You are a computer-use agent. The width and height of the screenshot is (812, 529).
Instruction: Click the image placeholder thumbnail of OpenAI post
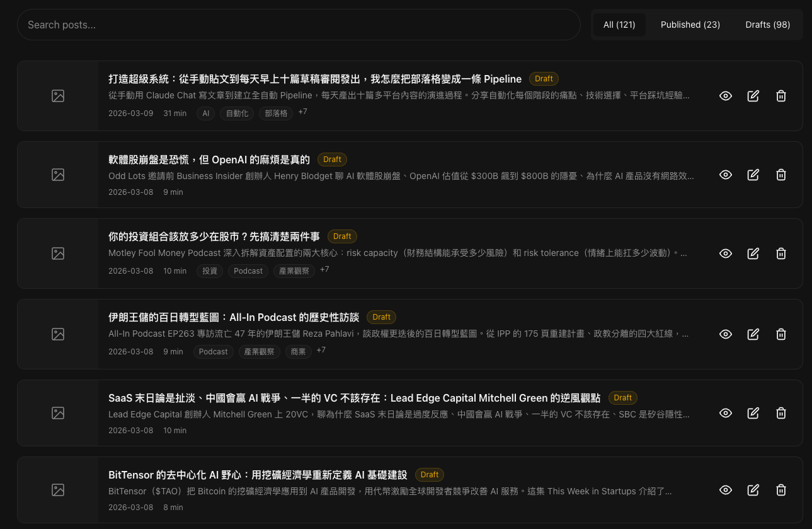pos(58,175)
